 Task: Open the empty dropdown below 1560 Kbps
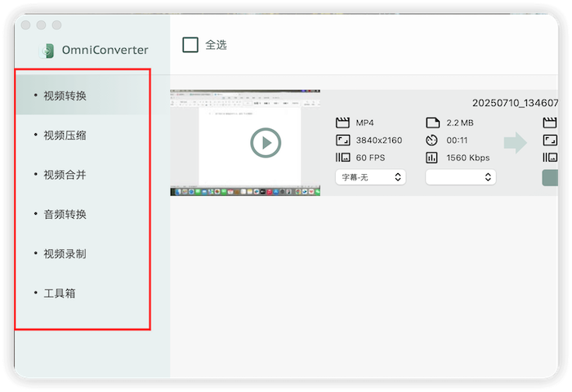[x=461, y=176]
